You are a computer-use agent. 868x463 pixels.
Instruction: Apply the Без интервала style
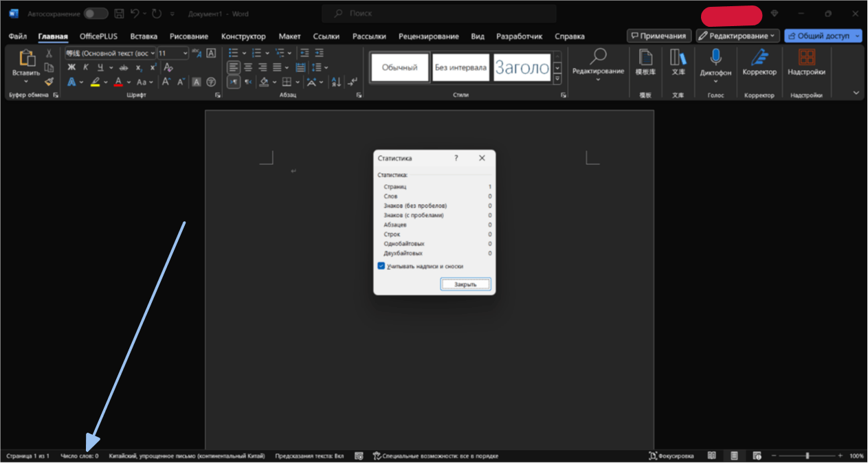pos(460,67)
